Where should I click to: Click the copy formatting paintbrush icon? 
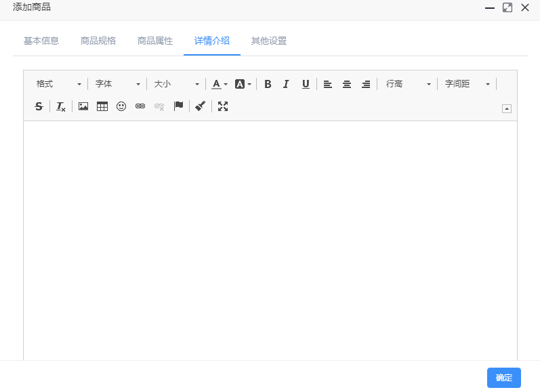pos(200,106)
